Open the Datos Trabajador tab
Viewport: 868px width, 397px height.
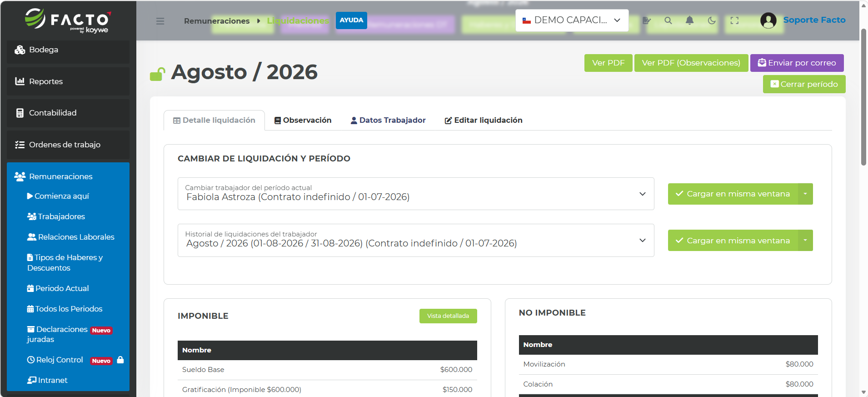[x=388, y=120]
